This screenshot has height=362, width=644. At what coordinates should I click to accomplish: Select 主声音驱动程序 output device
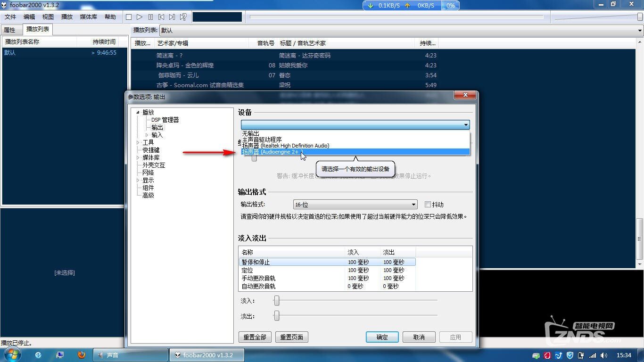tap(355, 140)
